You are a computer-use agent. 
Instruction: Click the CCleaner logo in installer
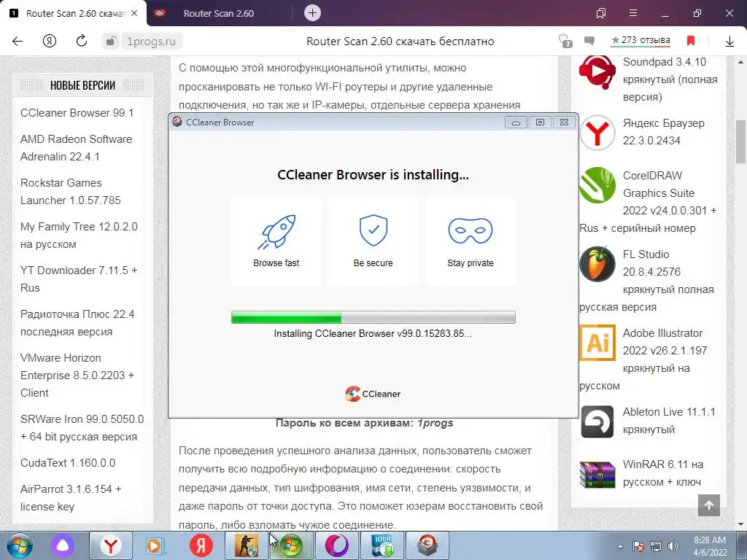(x=373, y=393)
